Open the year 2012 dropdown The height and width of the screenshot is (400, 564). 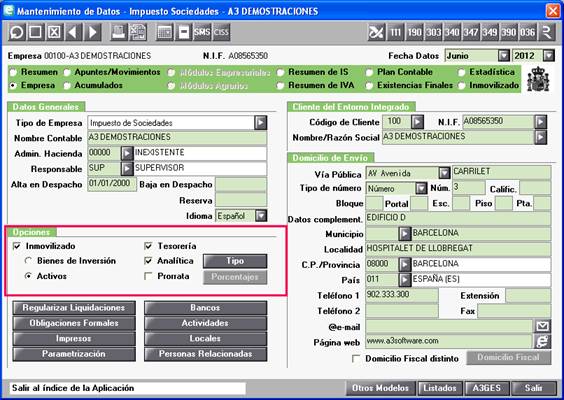549,56
